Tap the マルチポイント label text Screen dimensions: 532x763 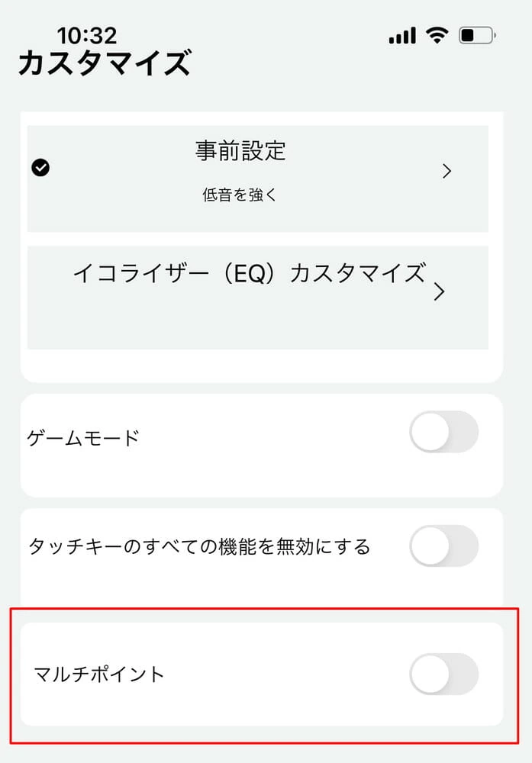pyautogui.click(x=99, y=674)
